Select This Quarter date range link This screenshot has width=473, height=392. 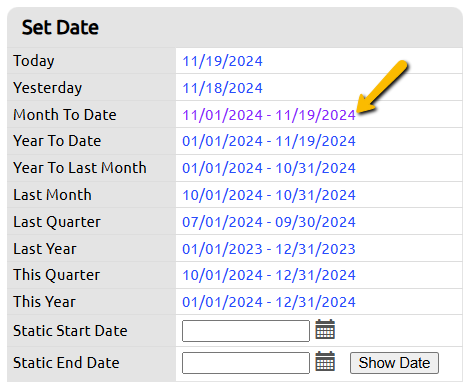click(269, 275)
